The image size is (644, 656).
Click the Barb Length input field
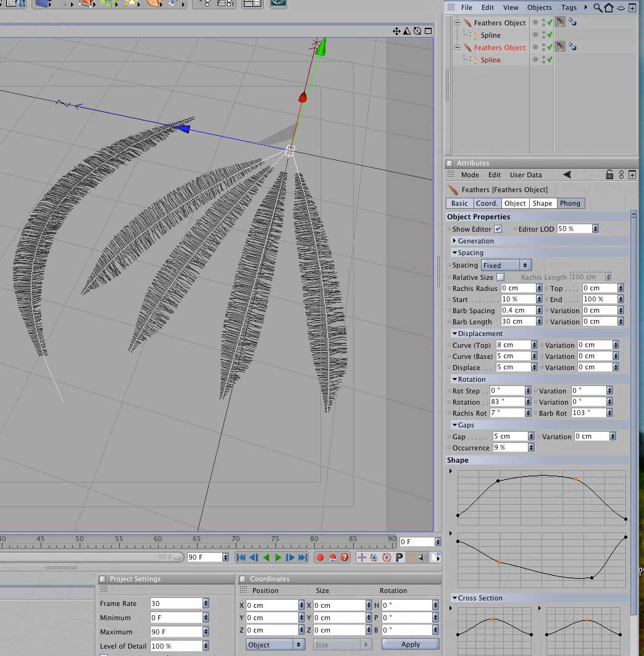coord(518,321)
